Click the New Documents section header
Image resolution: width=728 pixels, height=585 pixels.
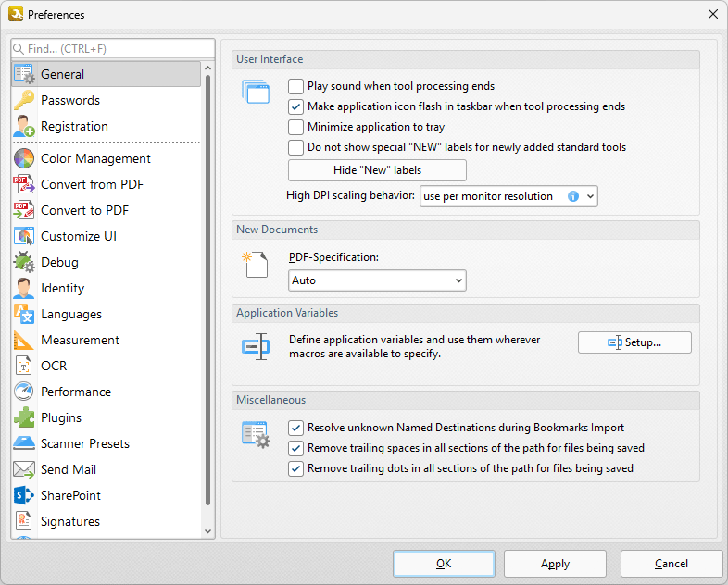pyautogui.click(x=465, y=230)
